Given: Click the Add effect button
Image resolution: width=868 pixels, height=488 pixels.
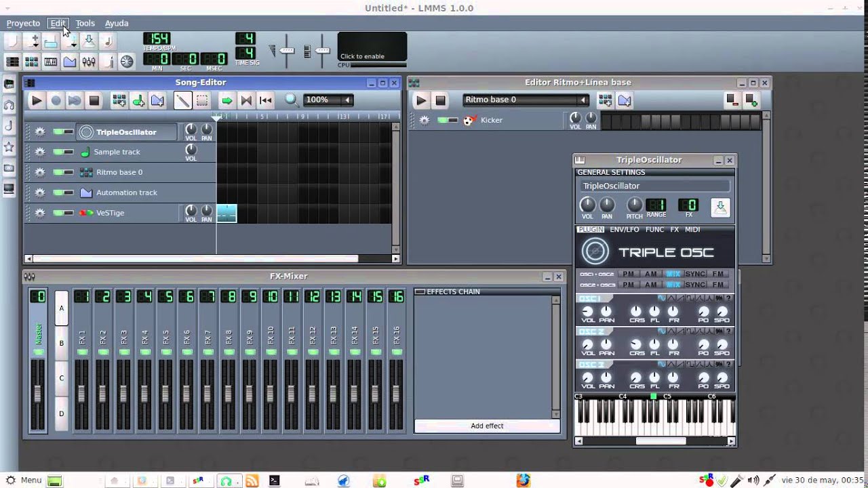Looking at the screenshot, I should (487, 426).
